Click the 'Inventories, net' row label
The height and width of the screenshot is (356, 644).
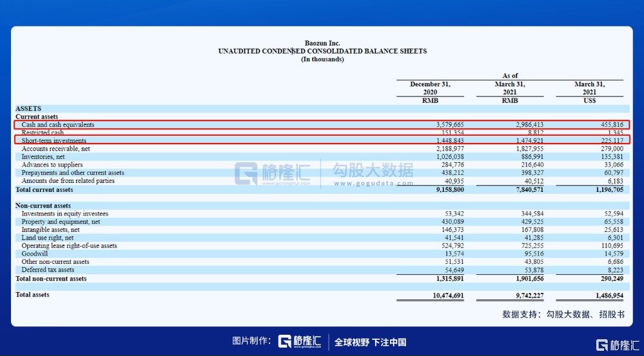pyautogui.click(x=43, y=156)
